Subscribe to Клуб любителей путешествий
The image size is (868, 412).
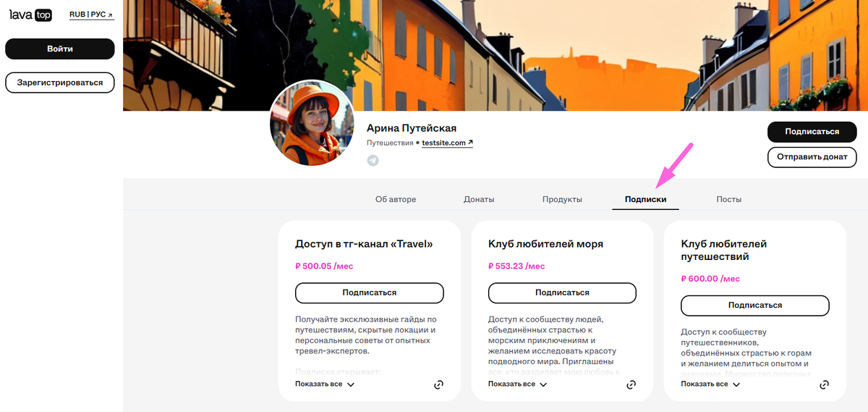pyautogui.click(x=755, y=306)
